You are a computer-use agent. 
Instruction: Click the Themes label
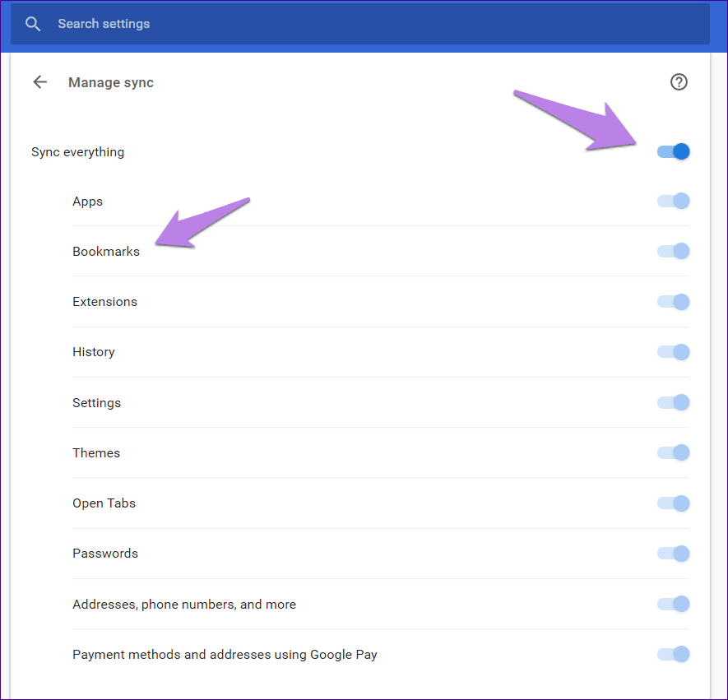(x=96, y=453)
